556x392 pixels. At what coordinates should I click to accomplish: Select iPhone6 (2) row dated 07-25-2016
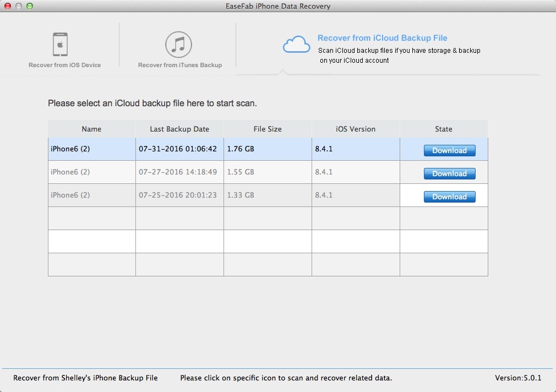[x=268, y=195]
